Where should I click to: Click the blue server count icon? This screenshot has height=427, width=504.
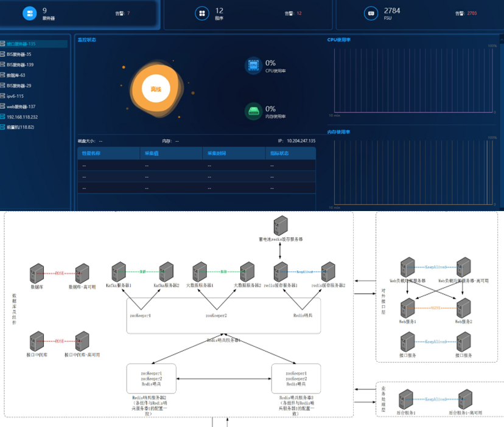pyautogui.click(x=29, y=13)
